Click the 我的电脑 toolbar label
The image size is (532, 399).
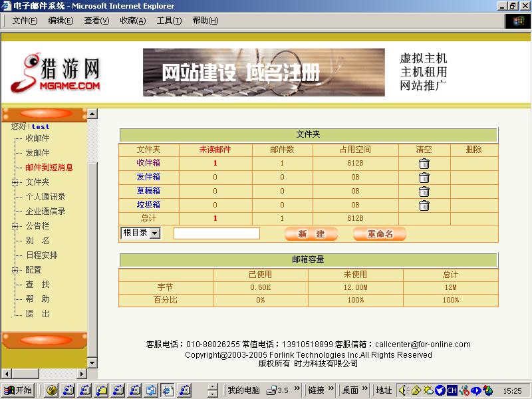tap(243, 390)
